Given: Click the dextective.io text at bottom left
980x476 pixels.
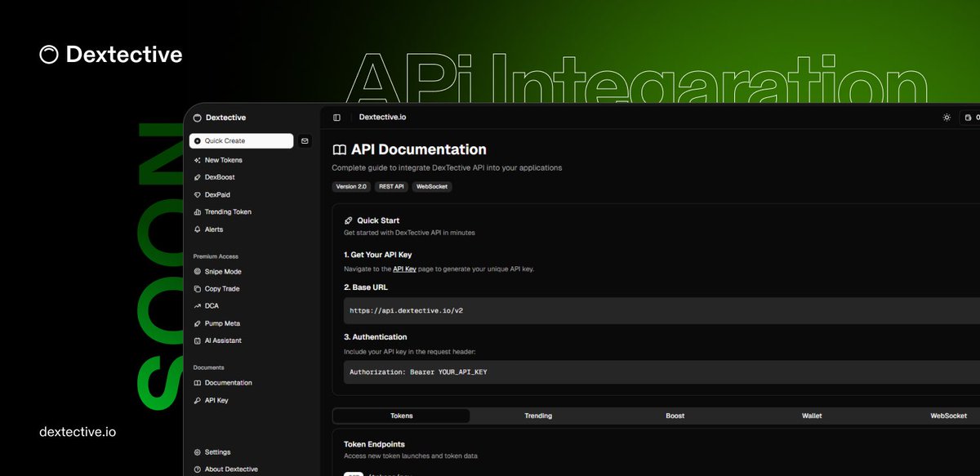Looking at the screenshot, I should click(x=78, y=432).
